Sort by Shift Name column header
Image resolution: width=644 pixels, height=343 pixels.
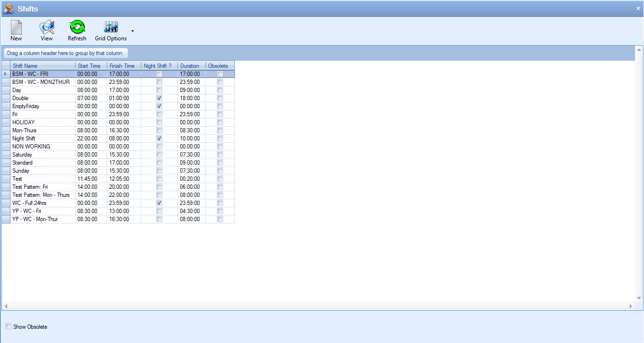point(43,66)
